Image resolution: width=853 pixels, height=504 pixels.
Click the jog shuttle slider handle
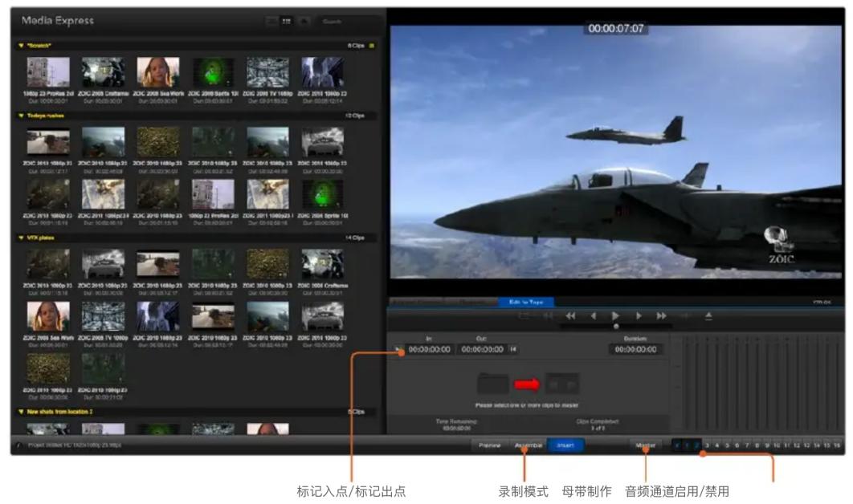point(616,326)
